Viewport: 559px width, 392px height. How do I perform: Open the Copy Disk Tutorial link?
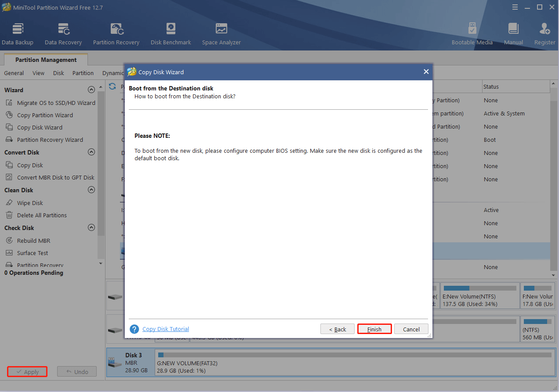click(x=166, y=329)
